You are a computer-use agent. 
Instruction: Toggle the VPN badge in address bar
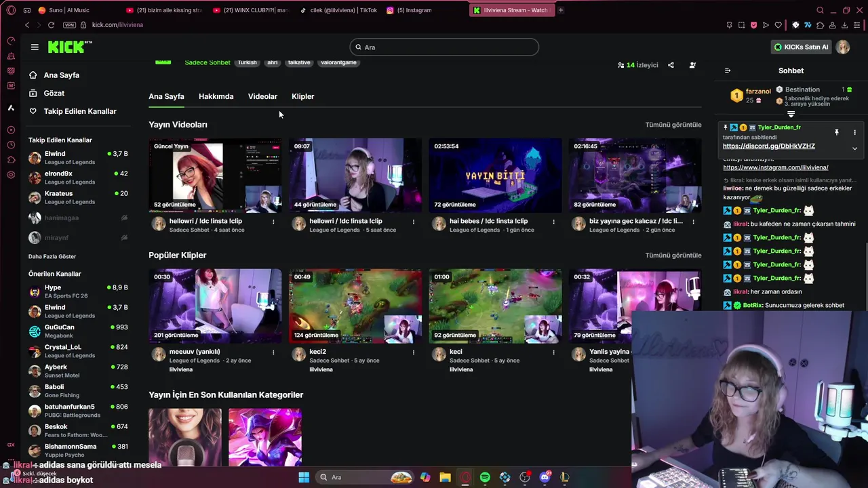[69, 25]
